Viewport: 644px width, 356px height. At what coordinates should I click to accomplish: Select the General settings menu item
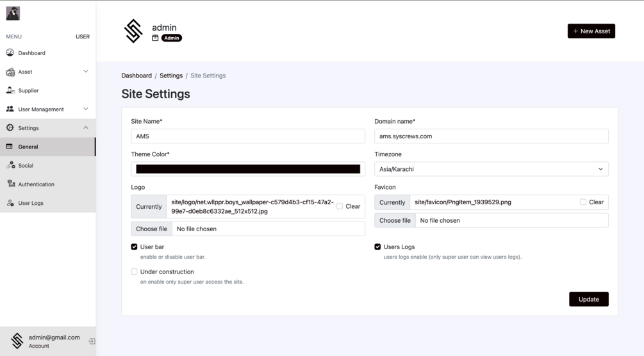28,147
